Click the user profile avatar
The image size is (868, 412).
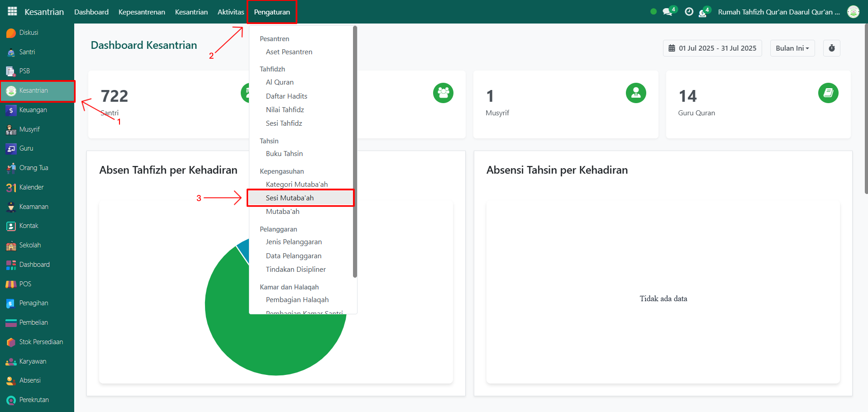[x=853, y=12]
